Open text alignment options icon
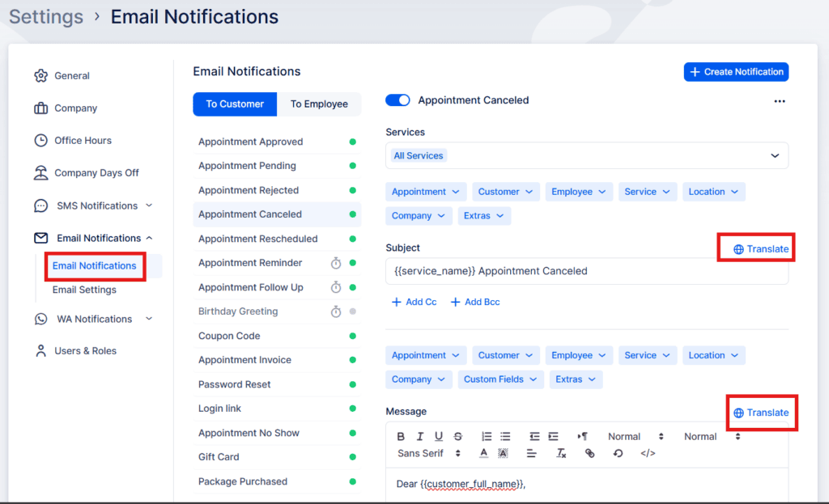 click(x=531, y=453)
